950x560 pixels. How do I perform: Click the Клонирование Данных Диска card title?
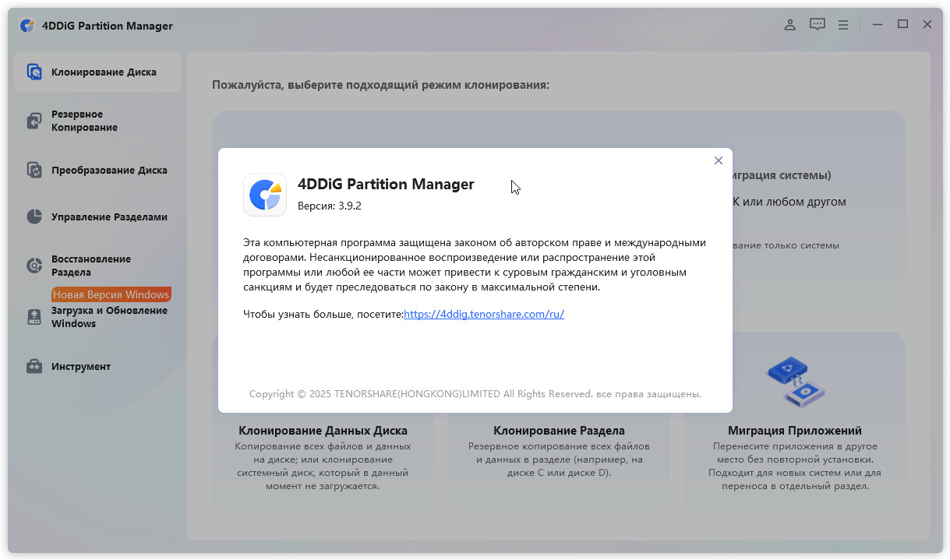pyautogui.click(x=323, y=431)
